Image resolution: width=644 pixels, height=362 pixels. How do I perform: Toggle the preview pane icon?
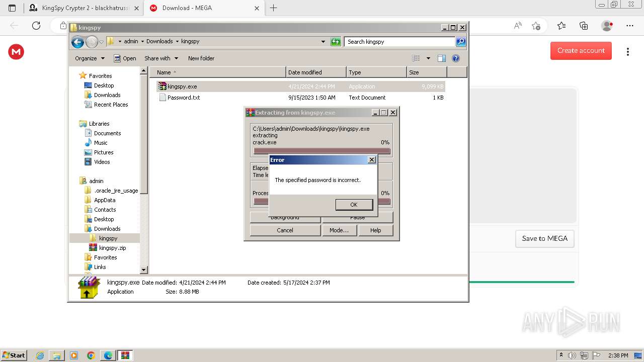(442, 58)
